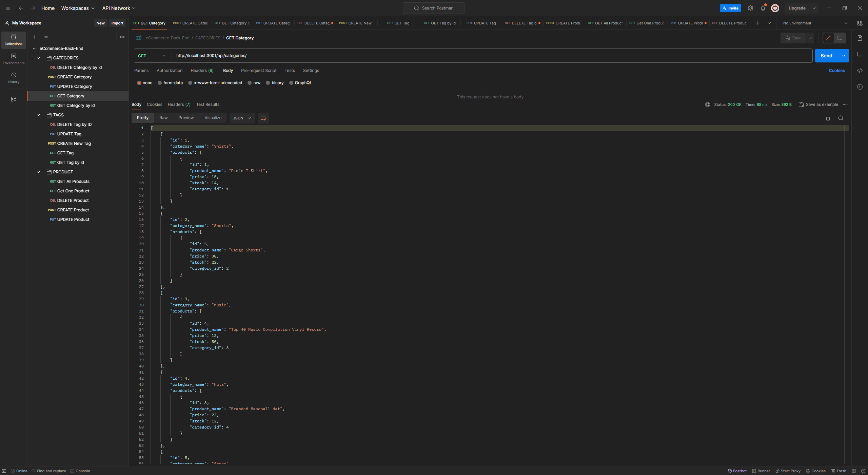Open the settings gear icon
This screenshot has width=868, height=475.
[751, 8]
